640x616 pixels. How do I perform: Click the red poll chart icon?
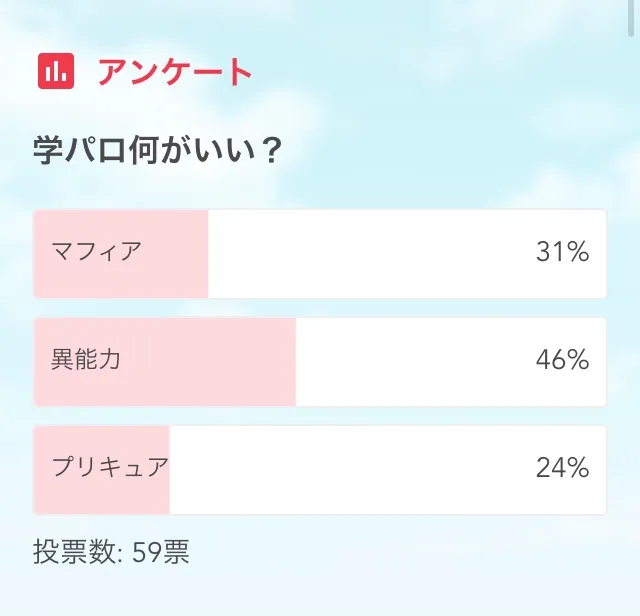[56, 71]
